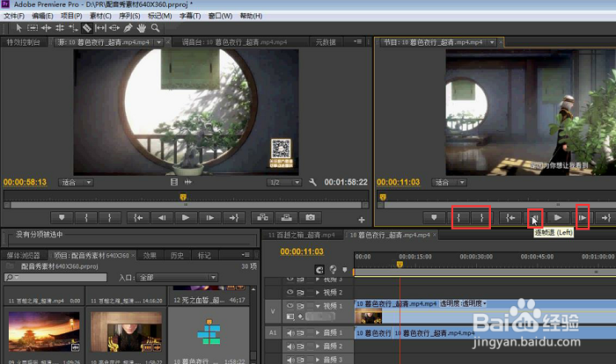616x364 pixels.
Task: Click the drag-audio-only waveform icon
Action: coord(188,182)
